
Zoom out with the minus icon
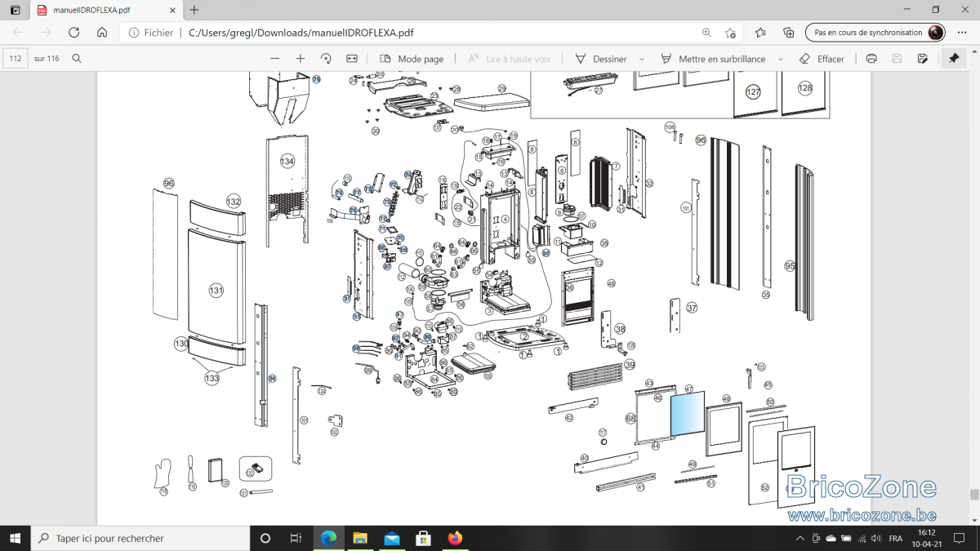point(274,59)
